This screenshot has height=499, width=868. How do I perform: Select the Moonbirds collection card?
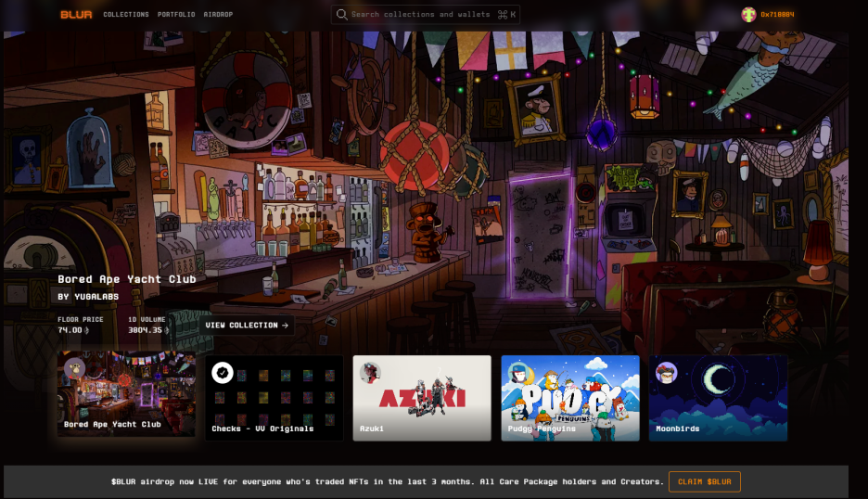pyautogui.click(x=718, y=398)
